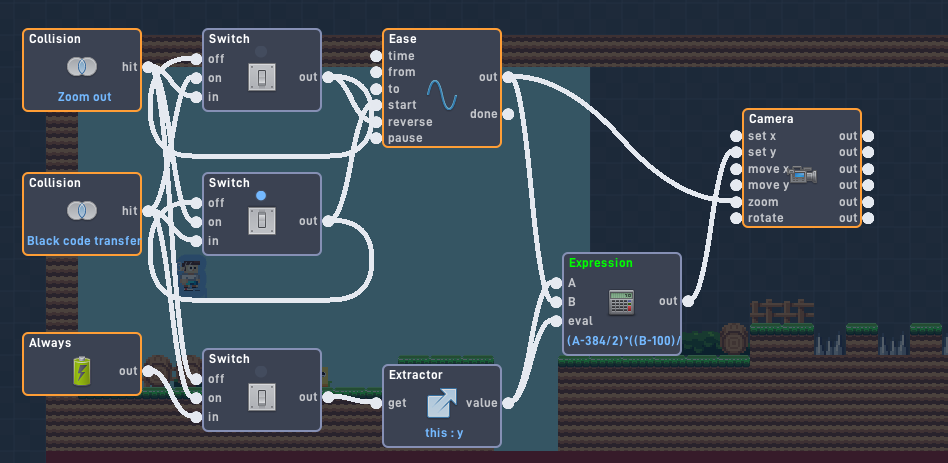
Task: Click the Always node out port
Action: [x=148, y=371]
